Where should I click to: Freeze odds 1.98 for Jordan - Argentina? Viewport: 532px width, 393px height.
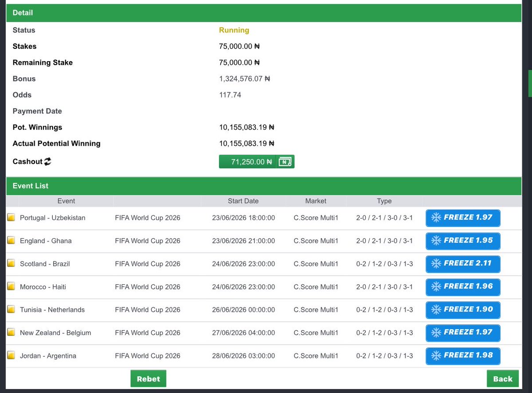coord(463,356)
